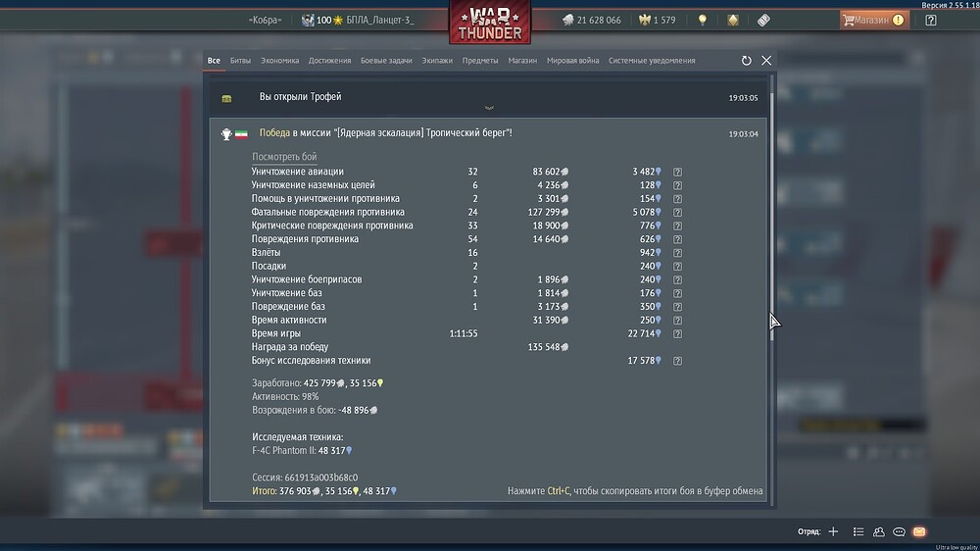
Task: Click the orange mail envelope icon
Action: pos(919,531)
